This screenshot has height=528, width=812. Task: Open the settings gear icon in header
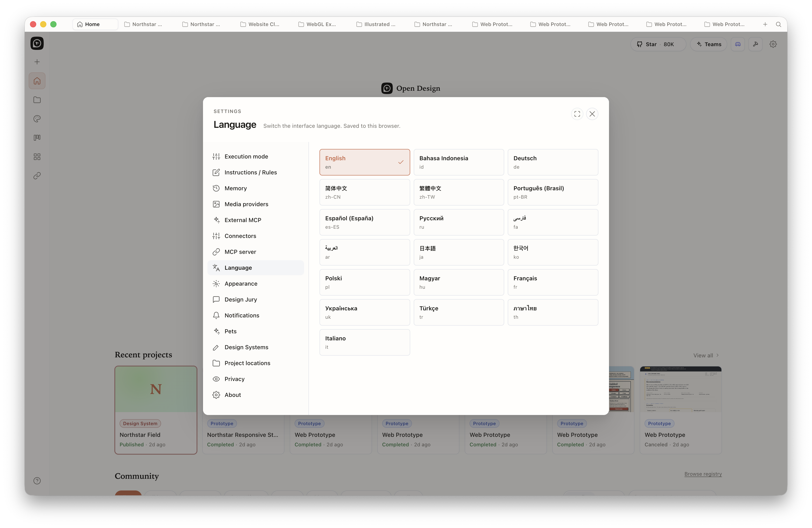773,44
